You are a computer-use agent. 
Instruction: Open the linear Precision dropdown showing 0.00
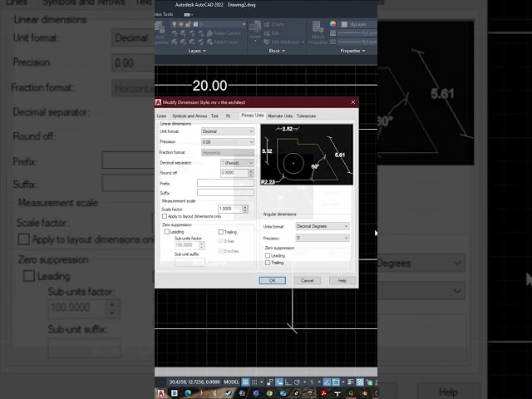pos(228,142)
